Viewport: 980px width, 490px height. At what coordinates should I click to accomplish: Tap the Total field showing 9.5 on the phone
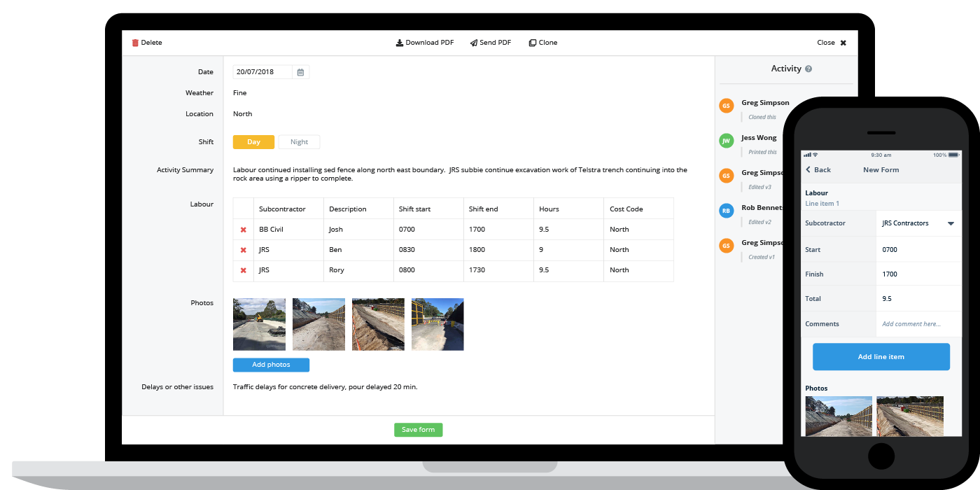[918, 299]
